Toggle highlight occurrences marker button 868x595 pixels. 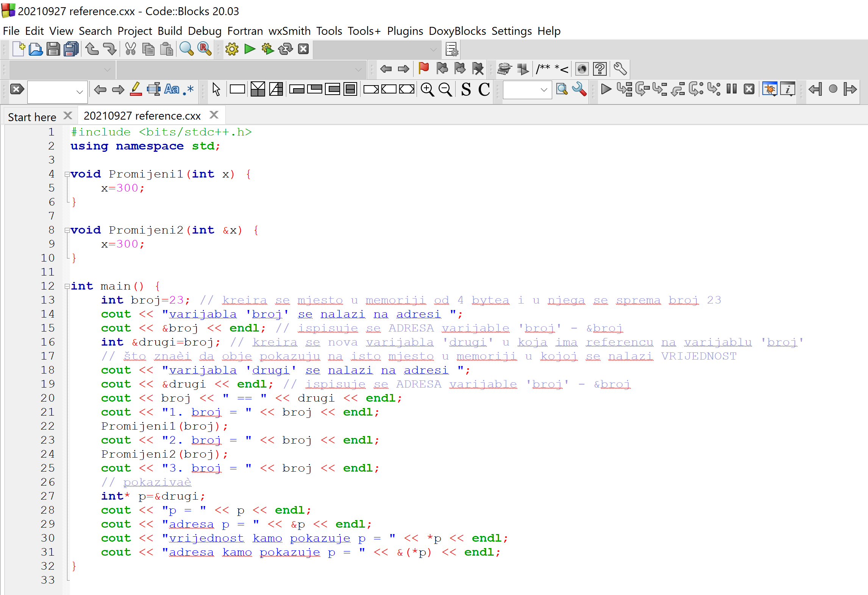tap(136, 89)
